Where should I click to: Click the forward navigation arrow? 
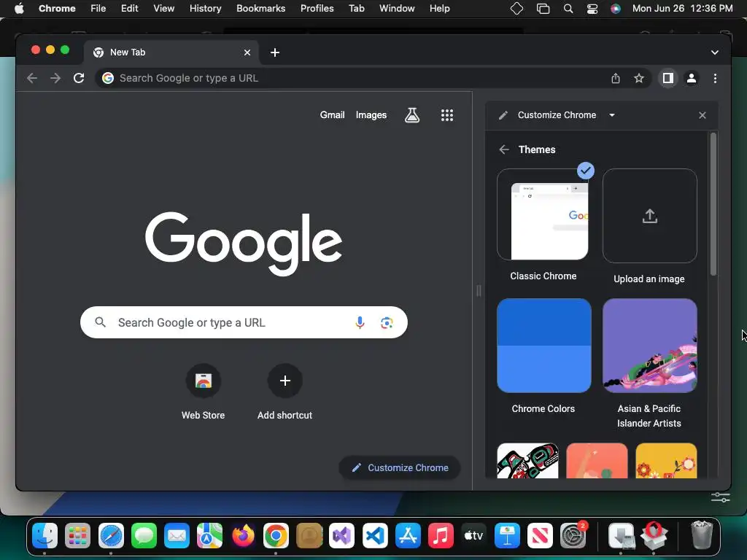[x=55, y=78]
